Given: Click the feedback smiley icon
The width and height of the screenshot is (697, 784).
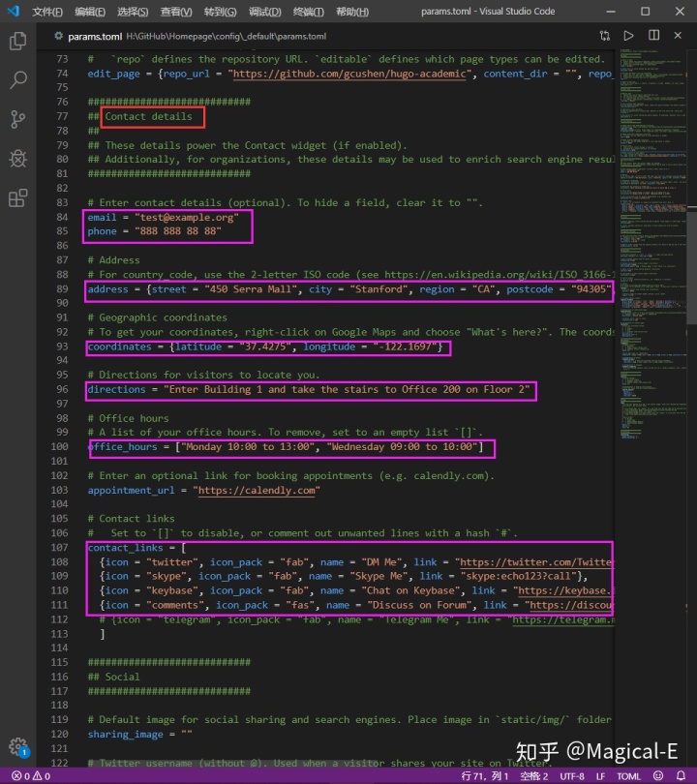Looking at the screenshot, I should click(658, 775).
